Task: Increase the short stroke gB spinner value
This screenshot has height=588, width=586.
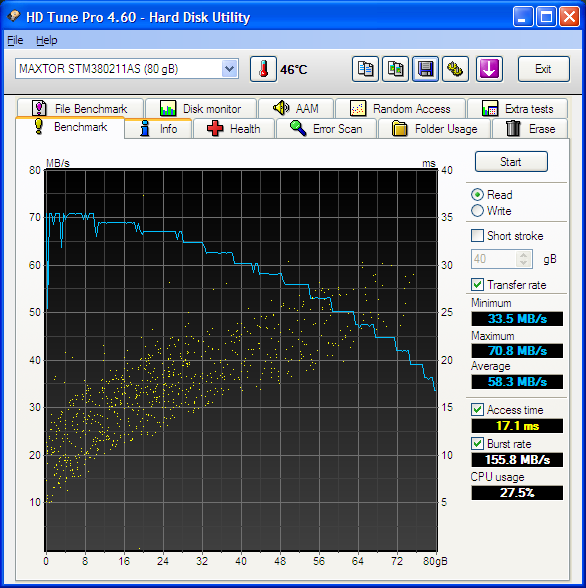Action: pos(523,255)
